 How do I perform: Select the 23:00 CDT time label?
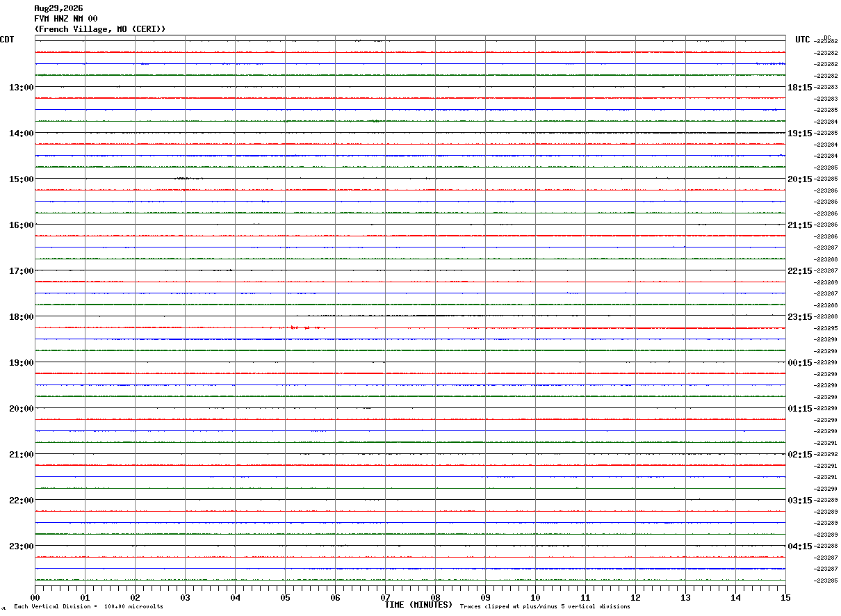[22, 546]
